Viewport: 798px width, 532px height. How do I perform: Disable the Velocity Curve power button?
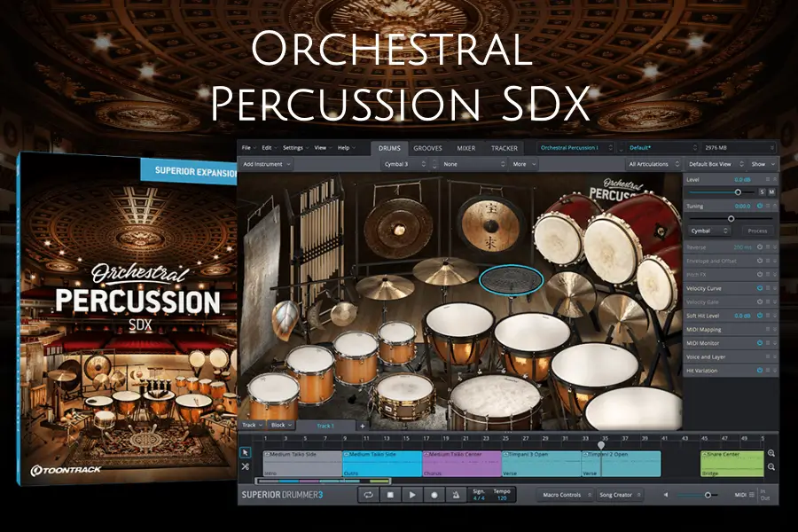(x=759, y=288)
